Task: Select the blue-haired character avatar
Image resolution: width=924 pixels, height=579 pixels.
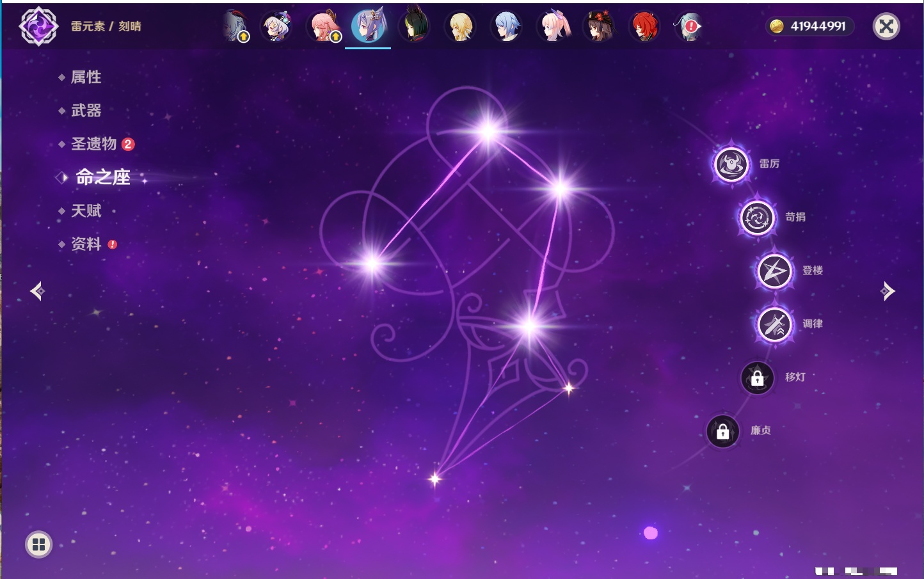Action: coord(506,26)
